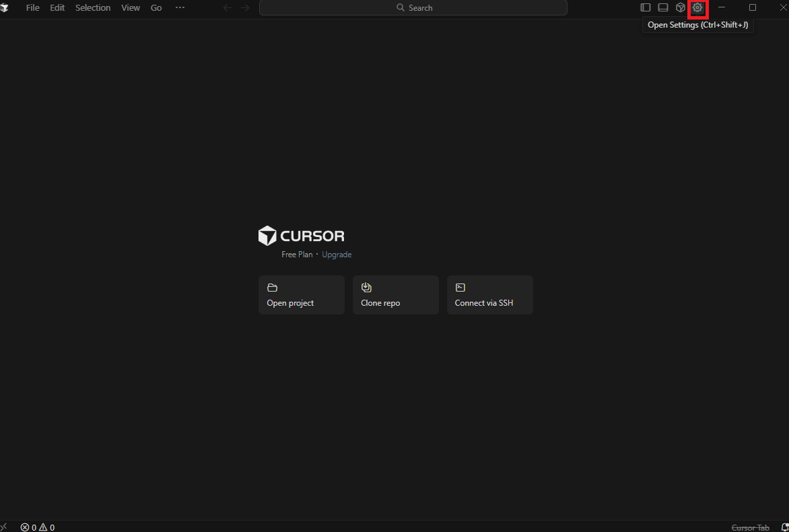789x532 pixels.
Task: Go forward with the right arrow
Action: tap(245, 7)
